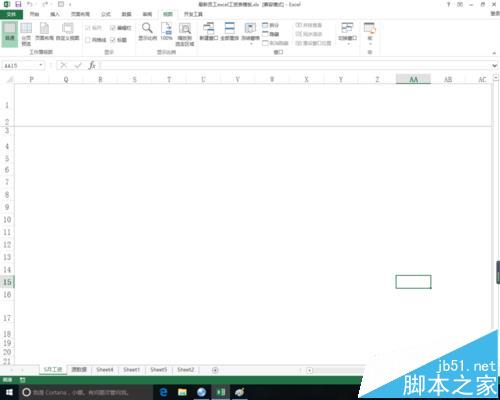Screen dimensions: 500x400
Task: Click macro record icon in status bar
Action: point(22,380)
